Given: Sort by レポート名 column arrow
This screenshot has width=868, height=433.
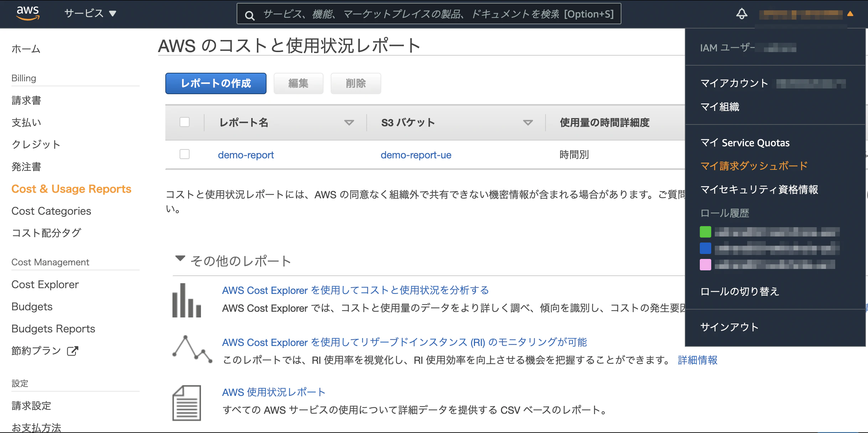Looking at the screenshot, I should coord(349,123).
